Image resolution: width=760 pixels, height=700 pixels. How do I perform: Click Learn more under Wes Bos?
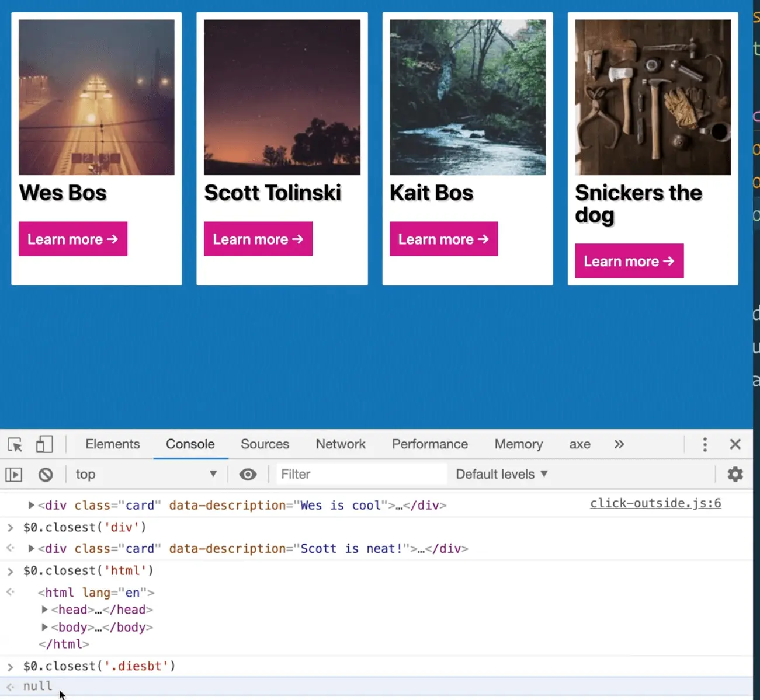[x=73, y=239]
